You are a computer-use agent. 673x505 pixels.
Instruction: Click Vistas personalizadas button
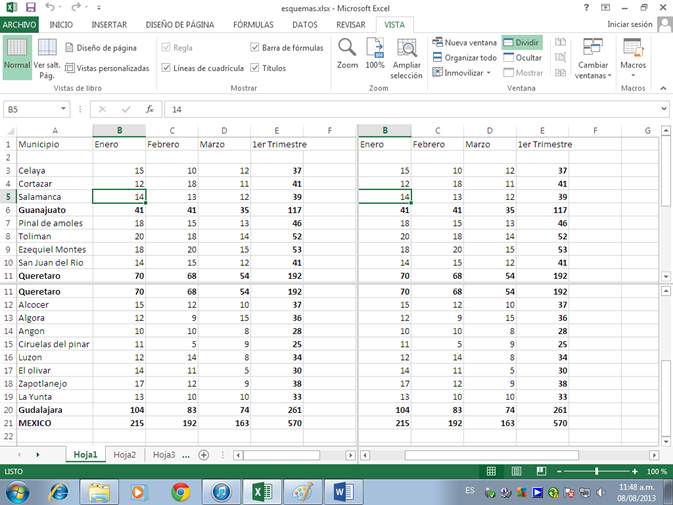(x=106, y=68)
